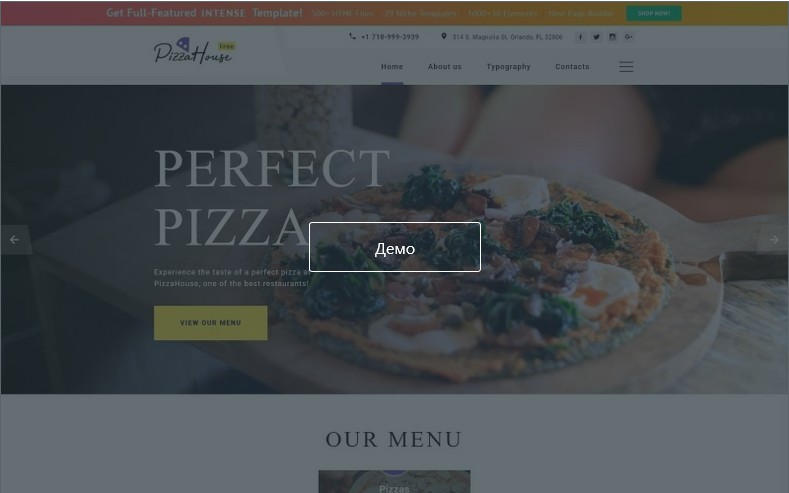Open the Contacts menu item
Screen dimensions: 789x493
click(572, 66)
